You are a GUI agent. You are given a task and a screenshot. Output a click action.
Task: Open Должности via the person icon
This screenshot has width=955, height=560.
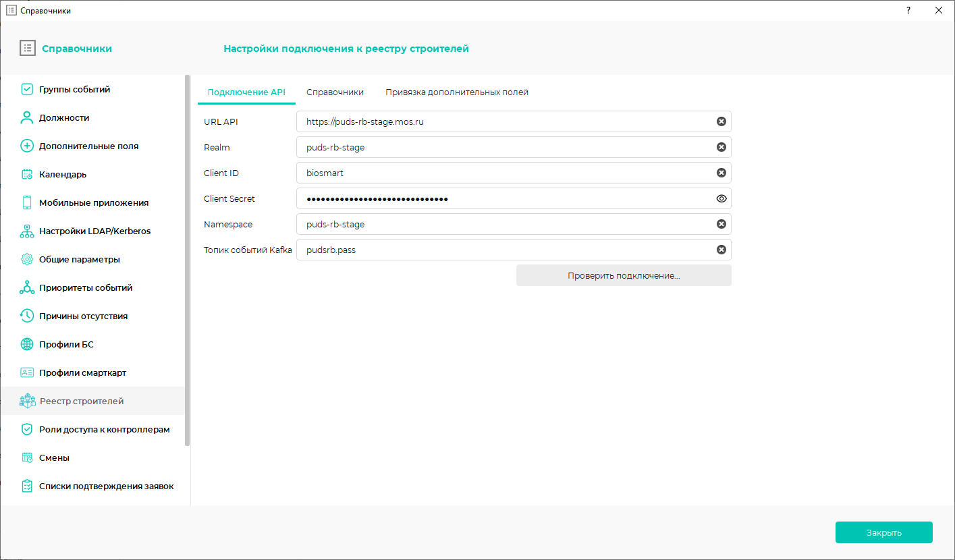[27, 117]
